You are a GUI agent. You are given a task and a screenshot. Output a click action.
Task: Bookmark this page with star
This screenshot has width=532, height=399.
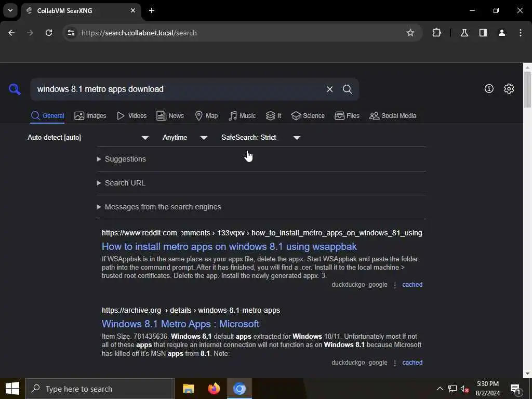410,33
